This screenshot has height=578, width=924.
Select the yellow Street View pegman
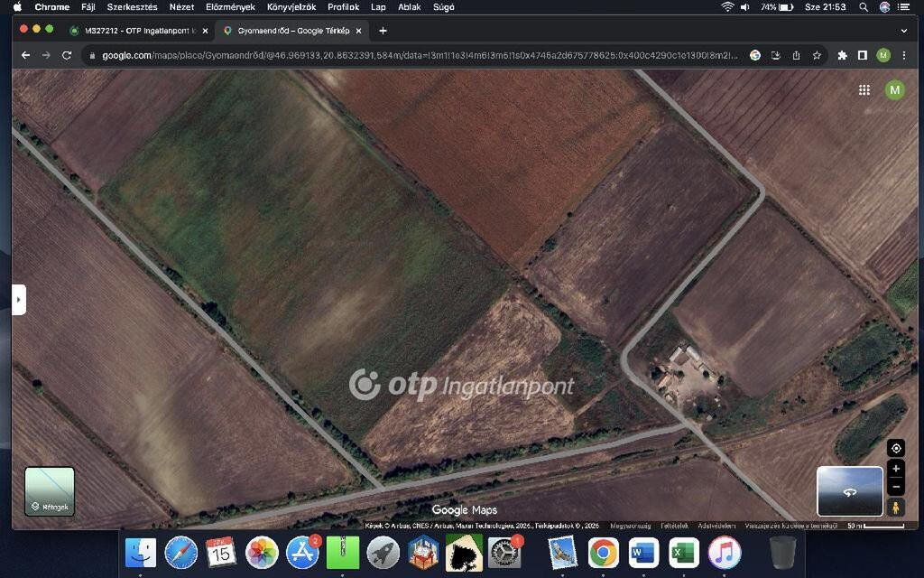(x=895, y=507)
